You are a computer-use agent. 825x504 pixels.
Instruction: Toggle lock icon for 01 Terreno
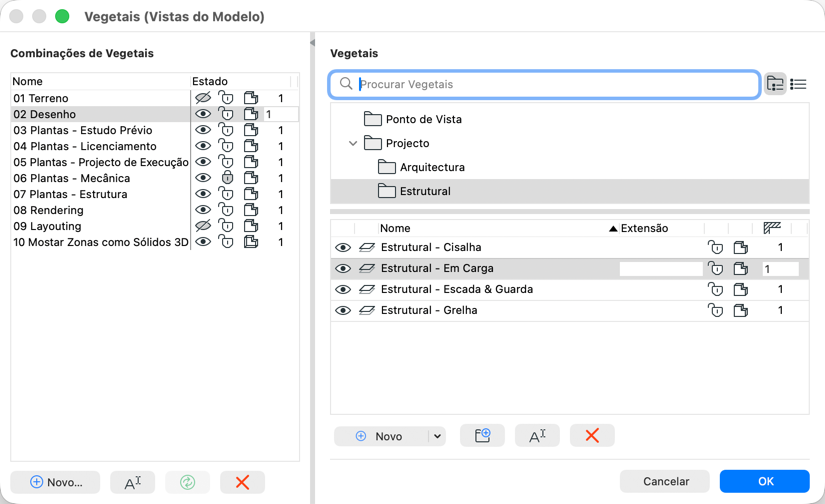[226, 98]
